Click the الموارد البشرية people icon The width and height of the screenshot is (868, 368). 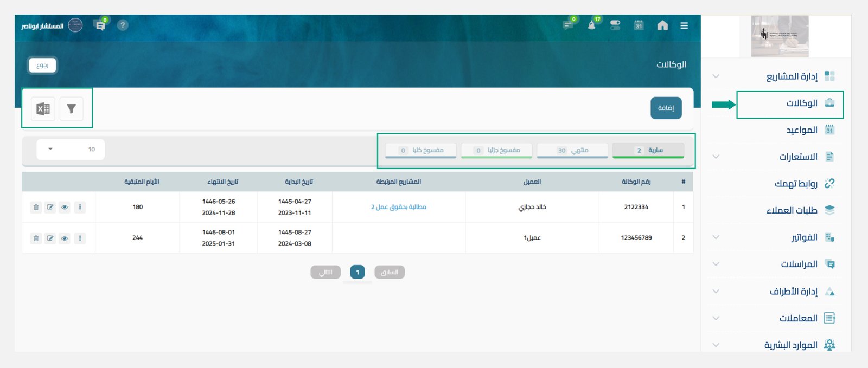click(829, 345)
